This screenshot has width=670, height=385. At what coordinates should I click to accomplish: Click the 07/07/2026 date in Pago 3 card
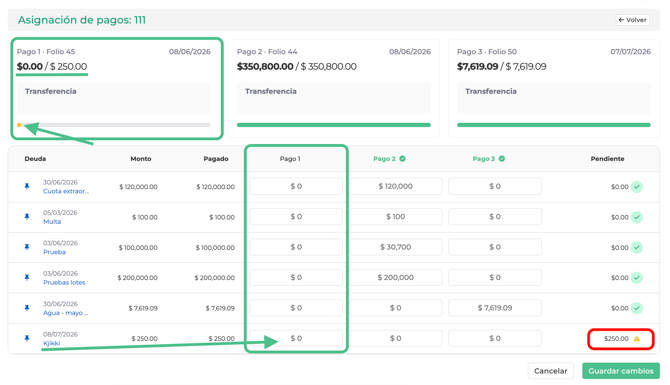pos(630,52)
